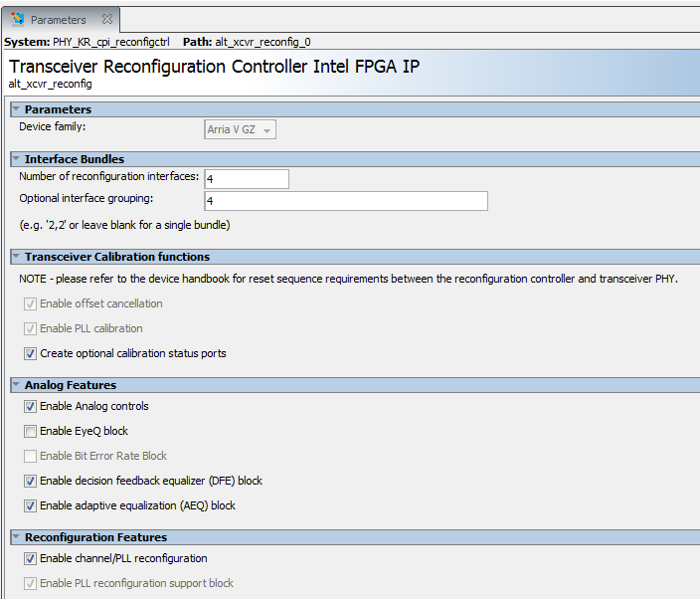Select the Parameters tab label

point(58,20)
